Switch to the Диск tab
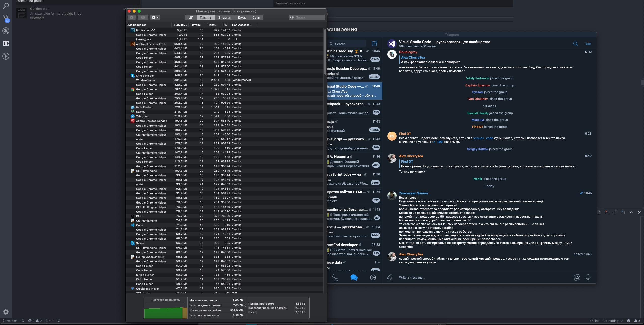This screenshot has width=644, height=325. (242, 17)
